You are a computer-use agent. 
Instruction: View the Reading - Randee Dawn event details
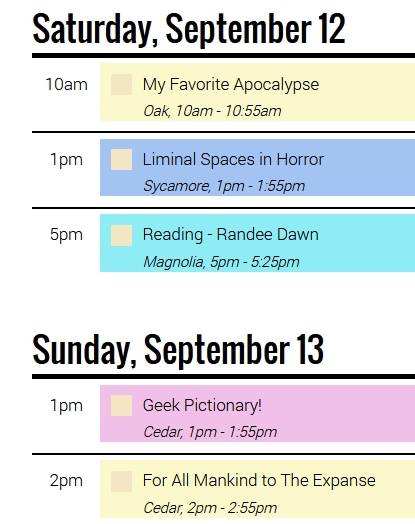[231, 234]
